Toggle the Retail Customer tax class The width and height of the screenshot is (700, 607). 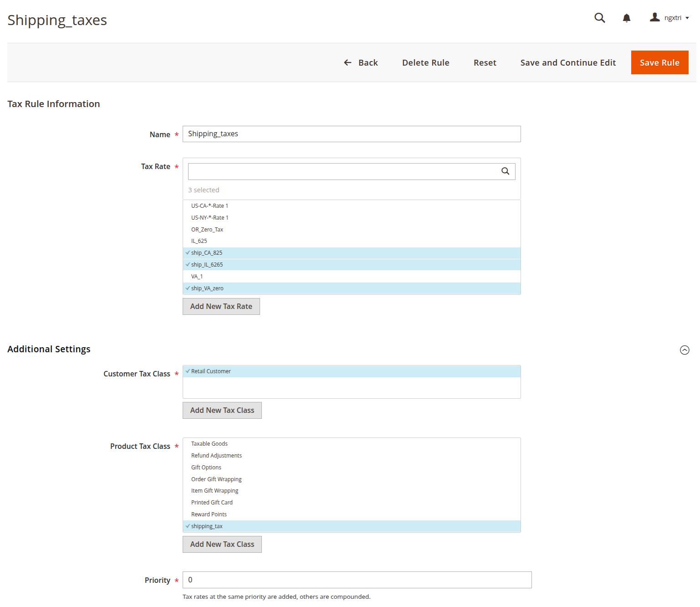pyautogui.click(x=211, y=371)
